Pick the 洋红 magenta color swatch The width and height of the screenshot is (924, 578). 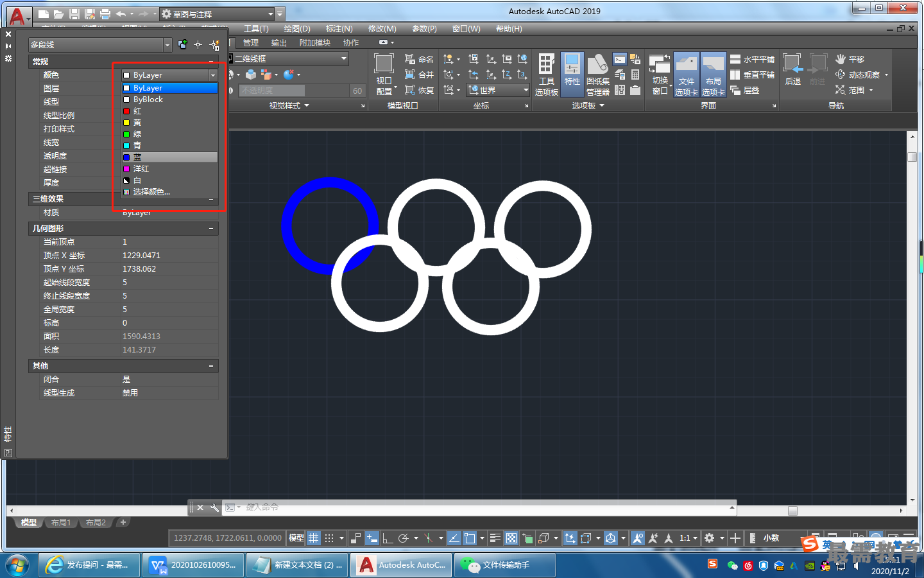tap(127, 169)
